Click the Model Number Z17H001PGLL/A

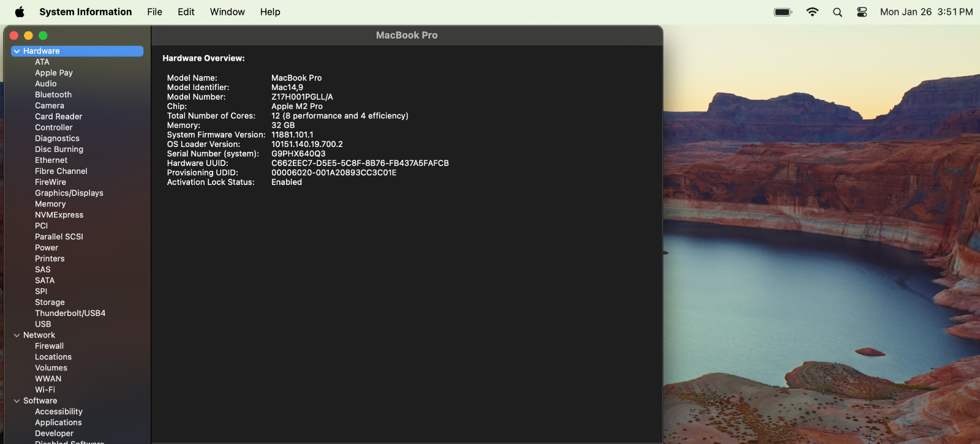(303, 97)
